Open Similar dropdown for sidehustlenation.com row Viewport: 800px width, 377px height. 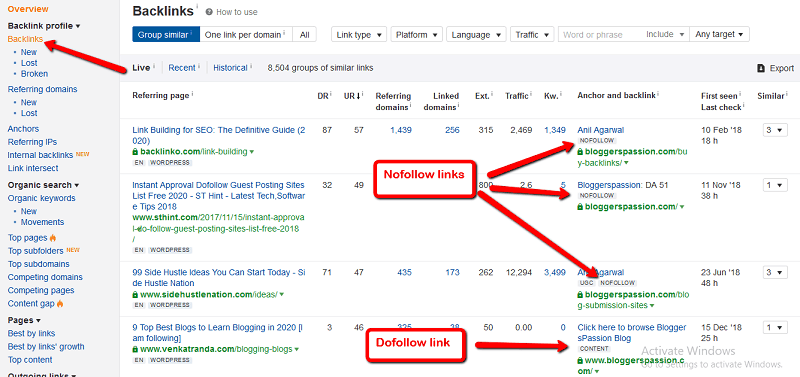coord(775,272)
